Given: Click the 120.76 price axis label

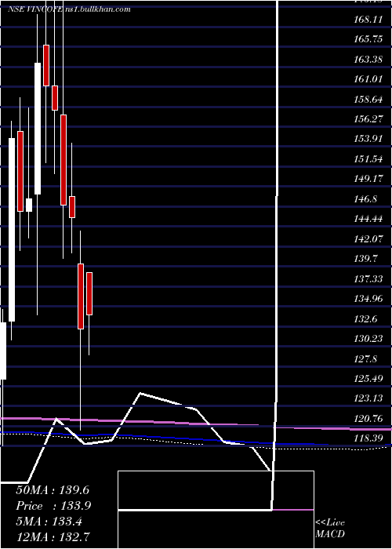Looking at the screenshot, I should (368, 419).
